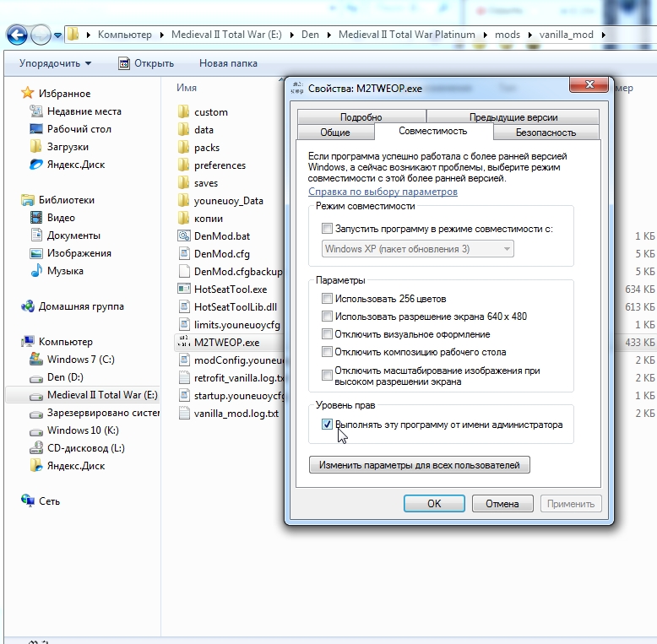Click Новая папка in toolbar

228,63
